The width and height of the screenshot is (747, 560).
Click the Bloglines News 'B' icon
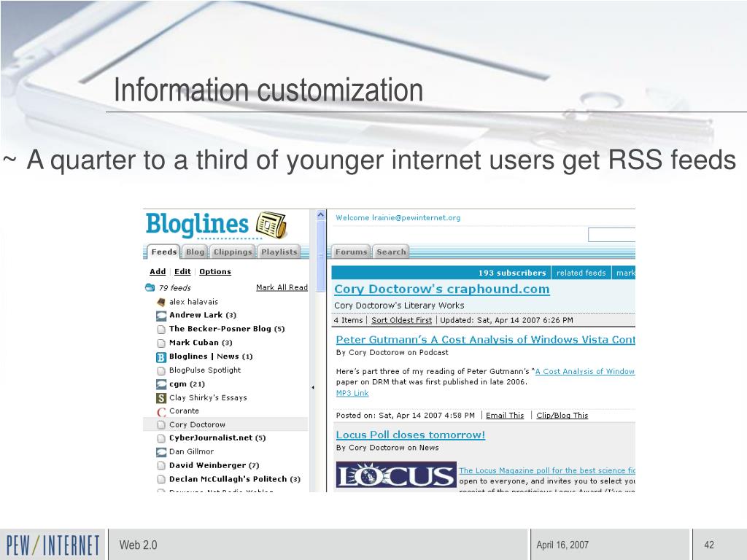161,357
